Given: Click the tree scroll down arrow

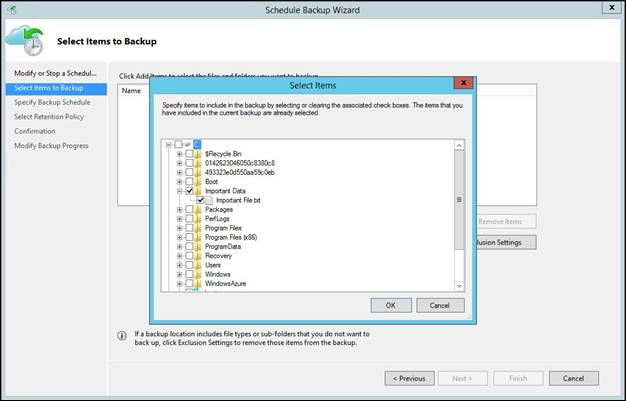Looking at the screenshot, I should tap(459, 286).
